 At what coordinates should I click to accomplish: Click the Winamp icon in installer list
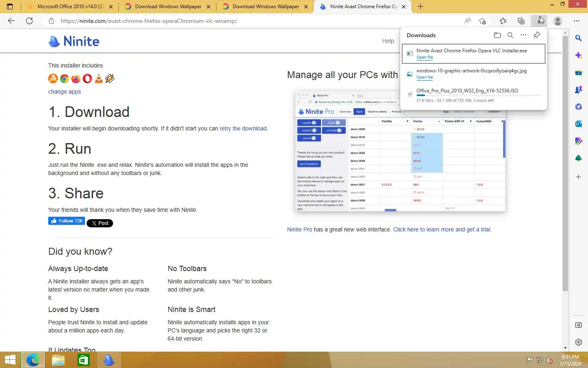tap(110, 79)
